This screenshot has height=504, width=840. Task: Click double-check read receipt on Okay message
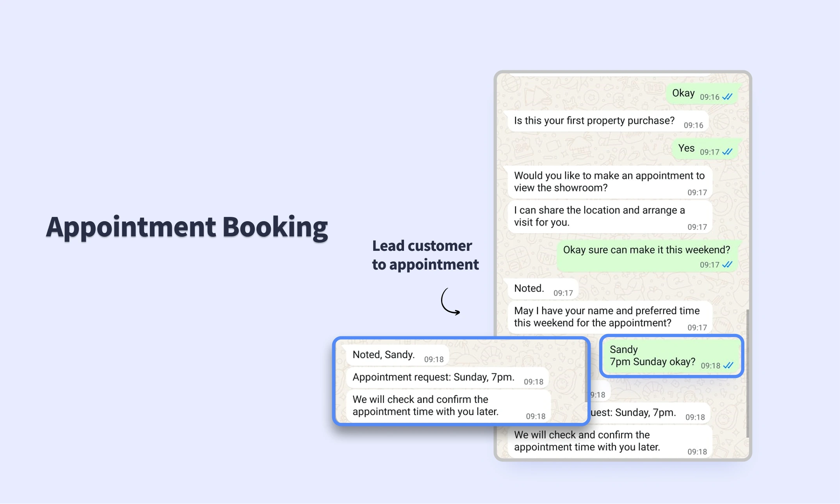pos(727,97)
